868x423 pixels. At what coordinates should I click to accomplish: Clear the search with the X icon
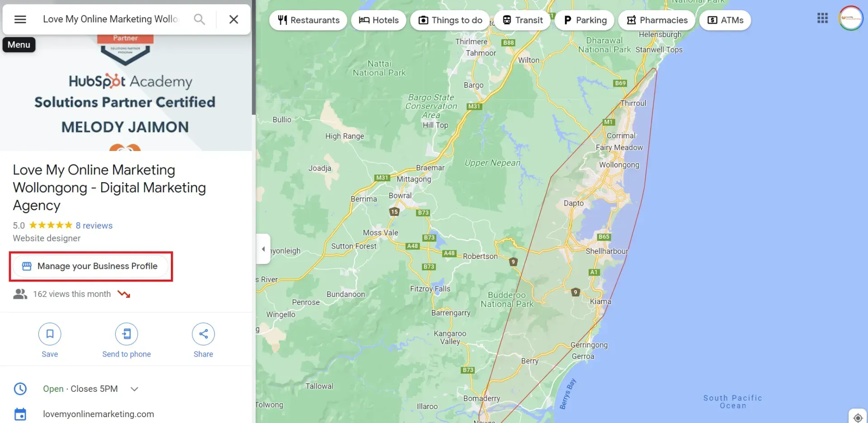(x=234, y=19)
